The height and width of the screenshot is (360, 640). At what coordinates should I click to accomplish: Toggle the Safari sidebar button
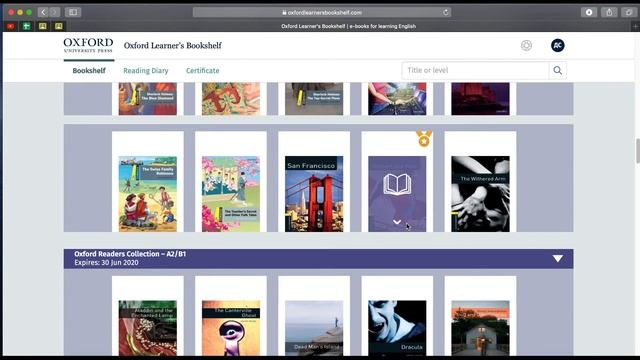[x=73, y=12]
